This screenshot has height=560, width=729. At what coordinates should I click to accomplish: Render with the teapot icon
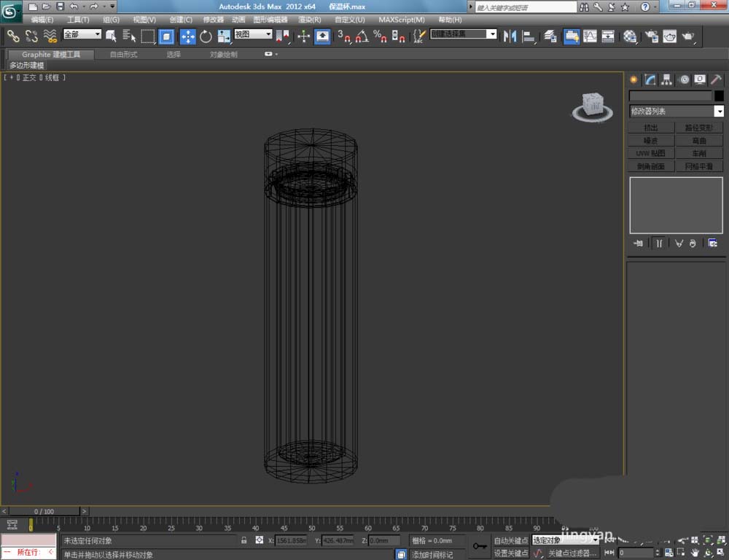point(687,36)
